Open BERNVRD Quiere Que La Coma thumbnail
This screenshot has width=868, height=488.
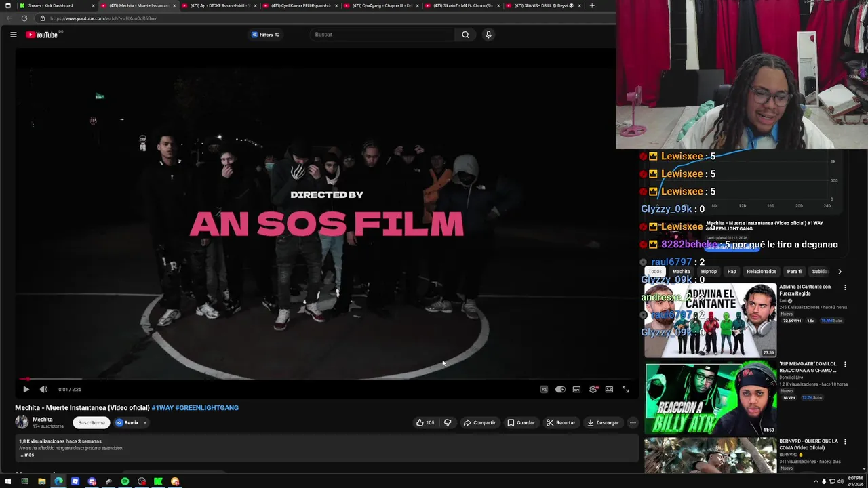[x=710, y=455]
